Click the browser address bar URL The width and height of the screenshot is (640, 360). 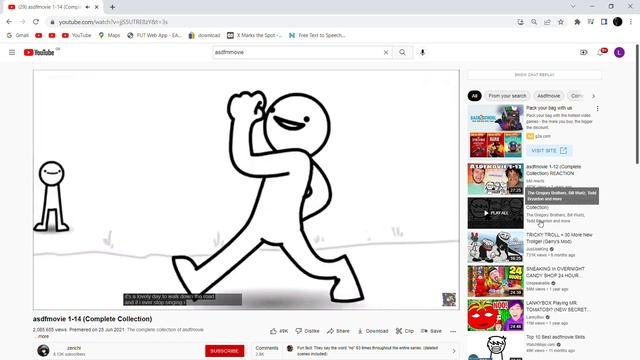tap(113, 22)
